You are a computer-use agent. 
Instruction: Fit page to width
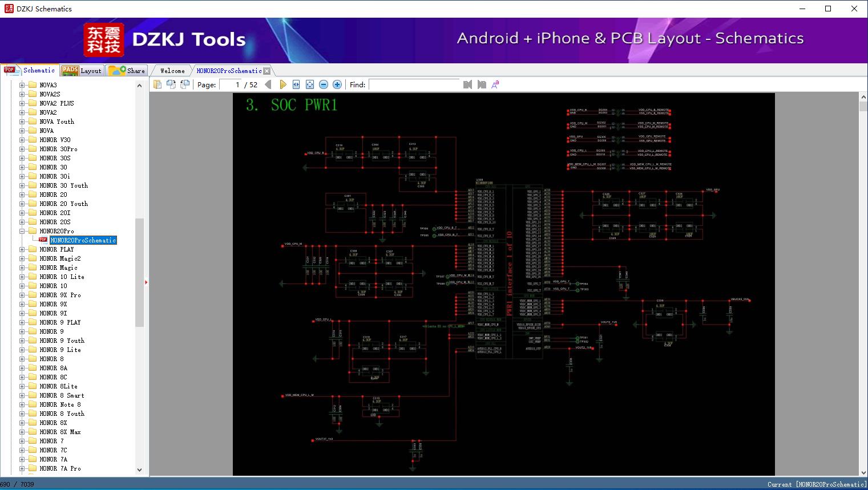pyautogui.click(x=296, y=84)
